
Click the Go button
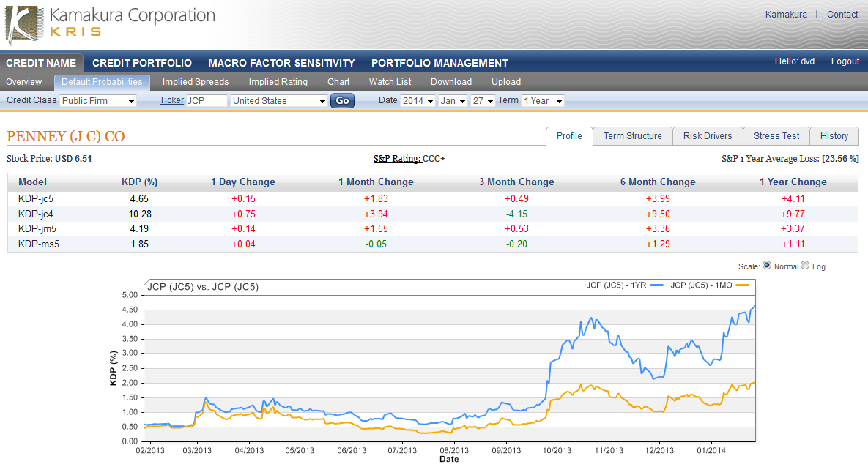click(343, 101)
